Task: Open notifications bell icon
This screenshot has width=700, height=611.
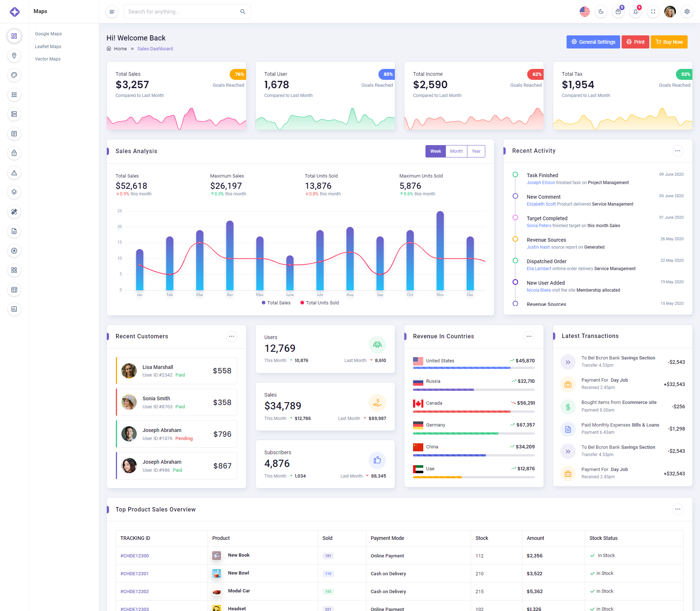Action: (x=635, y=12)
